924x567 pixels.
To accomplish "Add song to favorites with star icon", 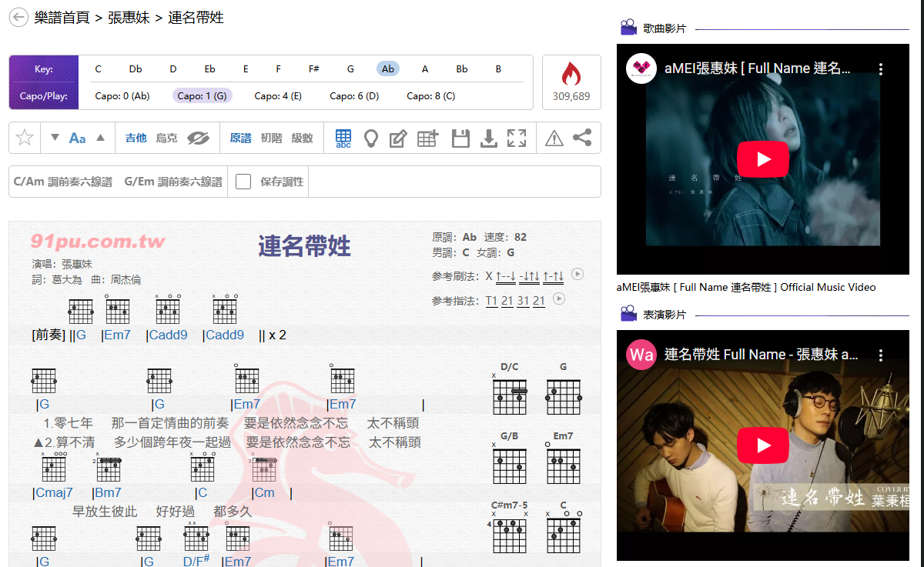I will point(25,138).
